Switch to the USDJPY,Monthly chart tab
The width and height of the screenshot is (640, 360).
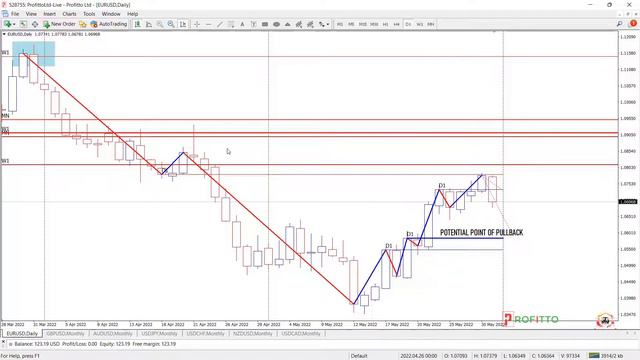click(x=159, y=334)
